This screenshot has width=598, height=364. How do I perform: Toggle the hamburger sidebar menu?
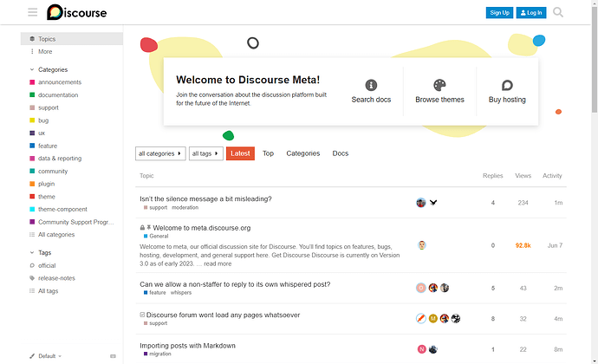point(32,13)
